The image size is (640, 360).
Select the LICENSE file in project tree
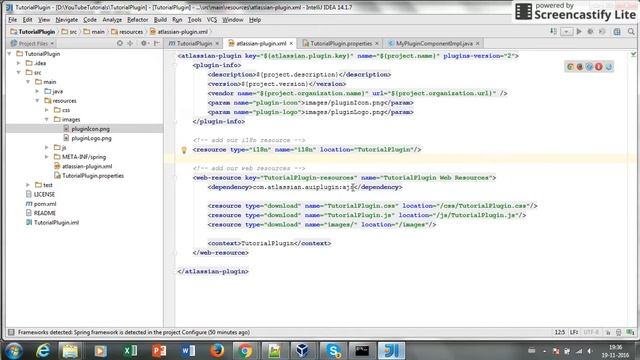pos(44,194)
